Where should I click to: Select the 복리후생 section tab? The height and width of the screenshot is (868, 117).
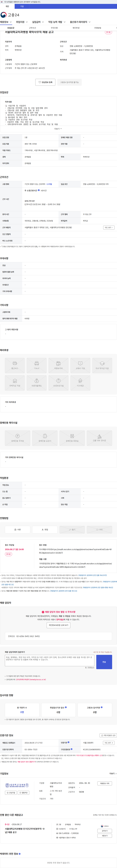point(76,28)
